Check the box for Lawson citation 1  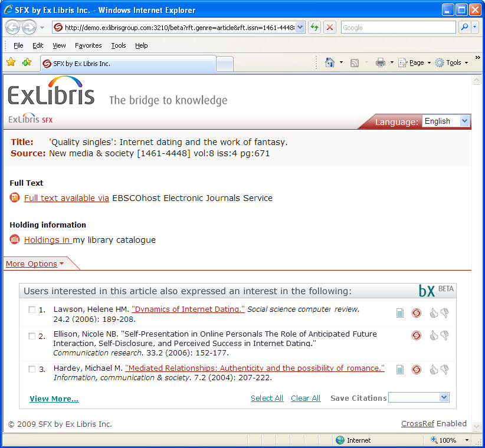click(x=32, y=309)
